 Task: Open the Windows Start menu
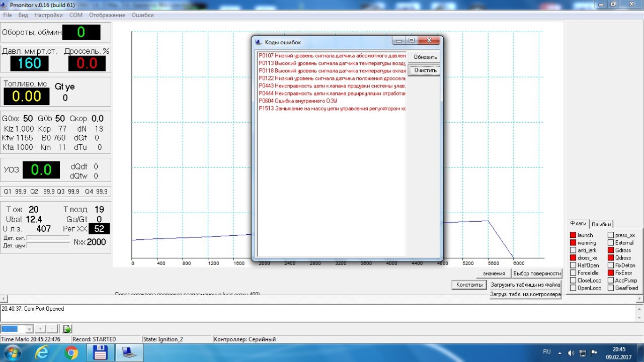12,353
